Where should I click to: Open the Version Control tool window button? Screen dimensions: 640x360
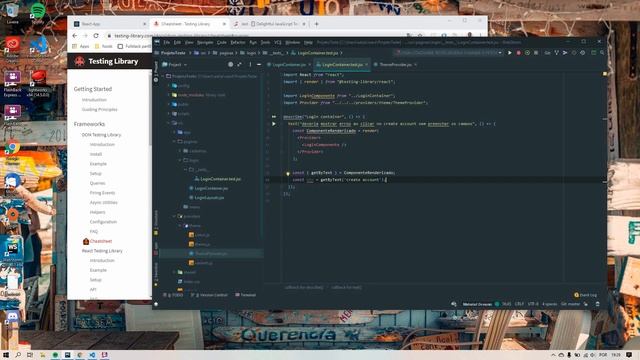(209, 295)
